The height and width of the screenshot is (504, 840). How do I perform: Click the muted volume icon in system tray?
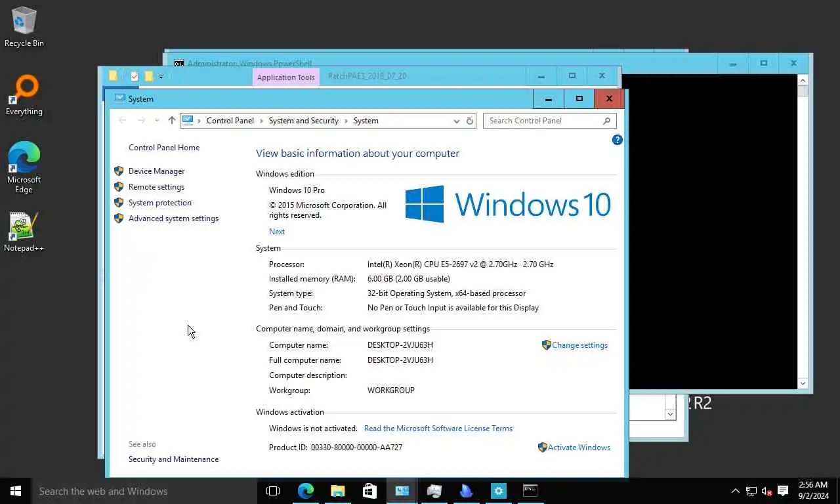(766, 491)
